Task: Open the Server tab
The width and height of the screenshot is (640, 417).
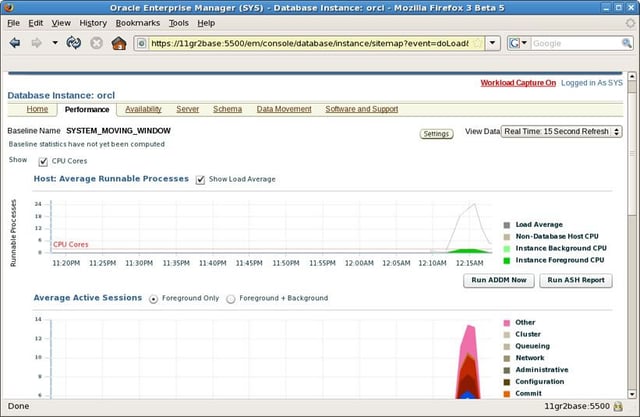Action: [x=187, y=109]
